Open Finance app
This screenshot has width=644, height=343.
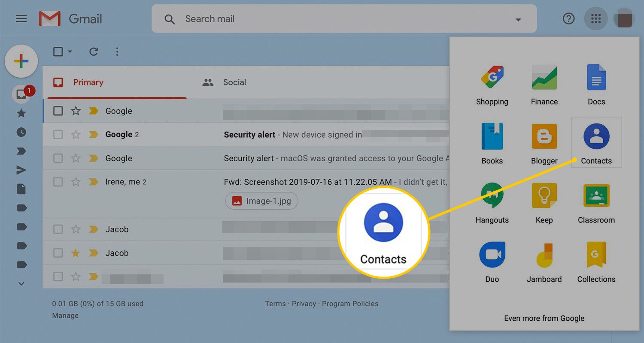(x=544, y=85)
